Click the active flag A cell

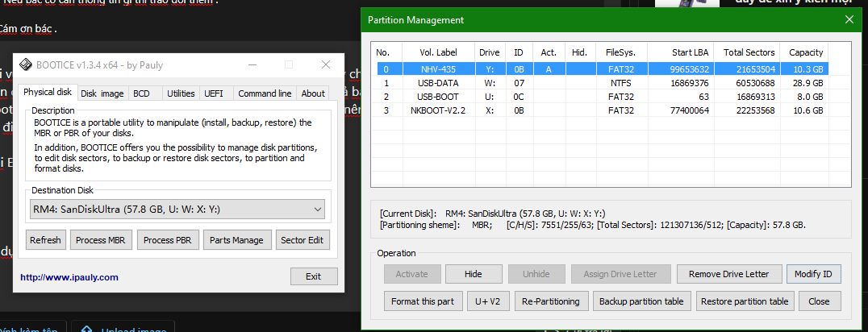click(548, 69)
